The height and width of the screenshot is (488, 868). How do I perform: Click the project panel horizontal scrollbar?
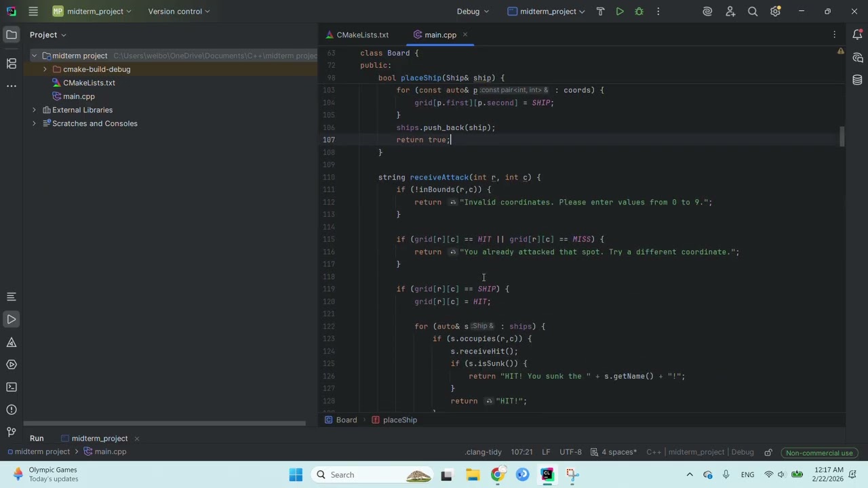[165, 424]
